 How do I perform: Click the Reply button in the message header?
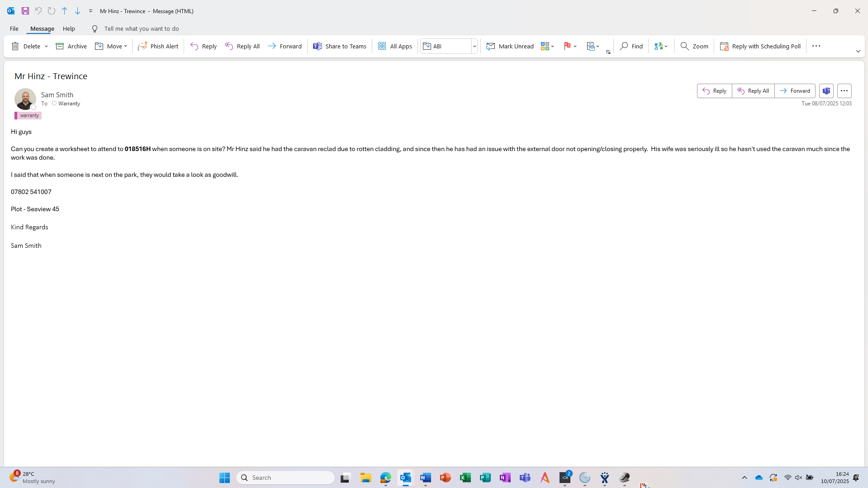(715, 91)
